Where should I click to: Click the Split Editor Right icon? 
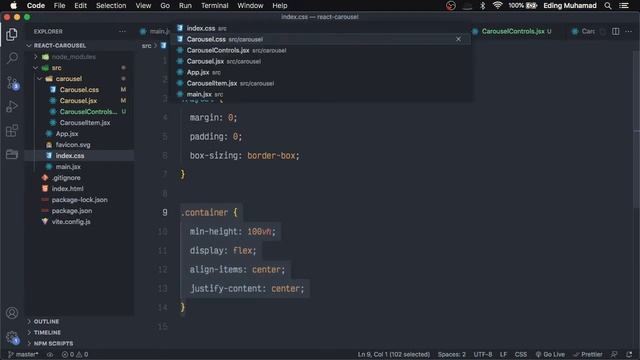616,31
